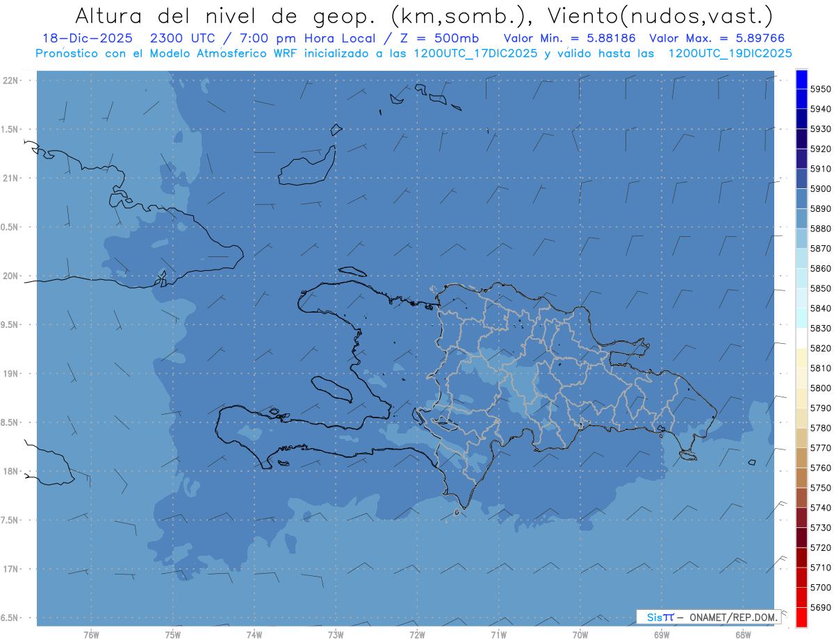Screen dimensions: 834x644
Task: Click the '76W' longitude axis label
Action: point(91,635)
